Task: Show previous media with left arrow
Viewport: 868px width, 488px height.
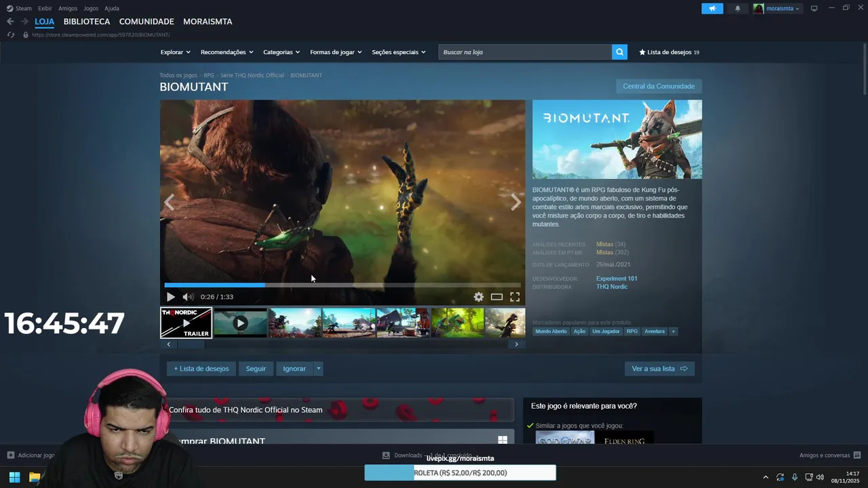Action: [x=170, y=202]
